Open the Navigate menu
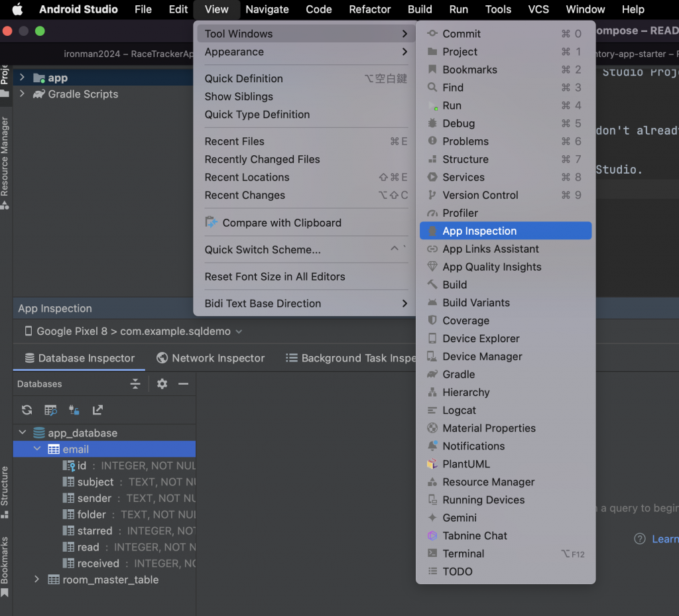Screen dimensions: 679x616 [x=267, y=9]
